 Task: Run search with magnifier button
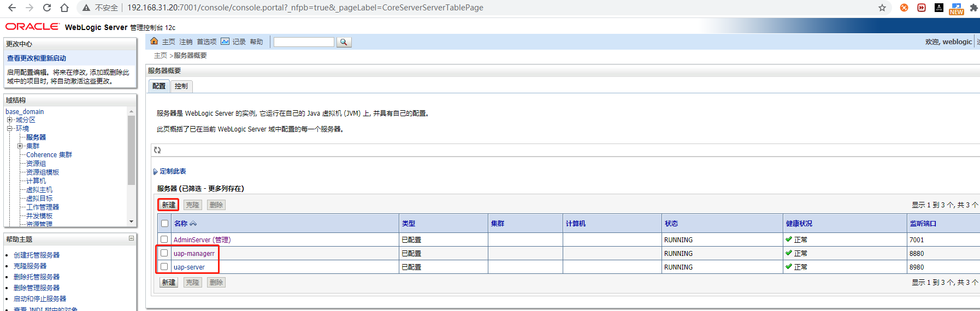pos(344,42)
